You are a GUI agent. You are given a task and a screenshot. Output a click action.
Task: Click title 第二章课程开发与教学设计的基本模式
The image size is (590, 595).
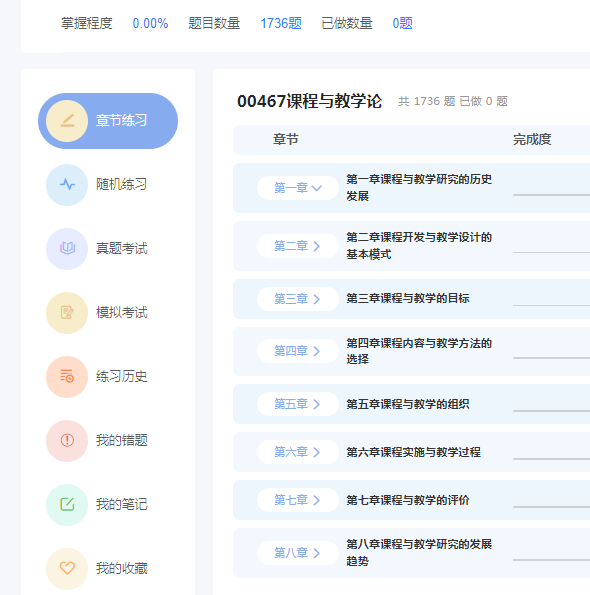419,246
